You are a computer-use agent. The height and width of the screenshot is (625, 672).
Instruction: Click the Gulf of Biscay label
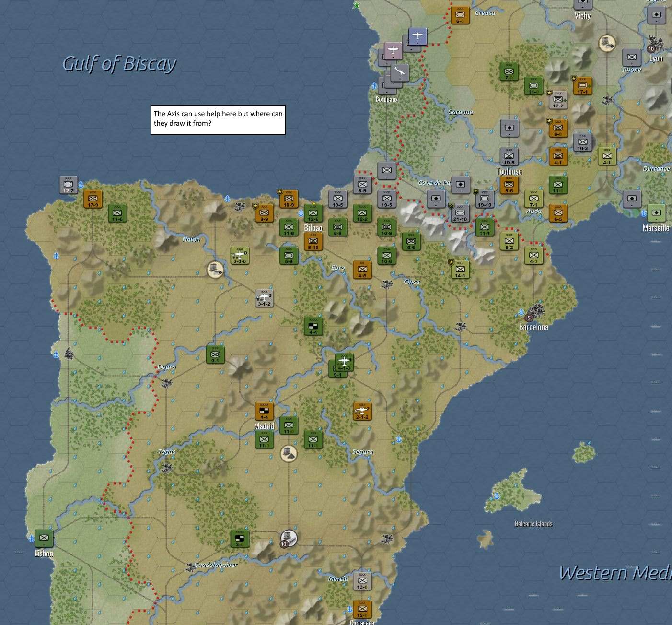(119, 64)
